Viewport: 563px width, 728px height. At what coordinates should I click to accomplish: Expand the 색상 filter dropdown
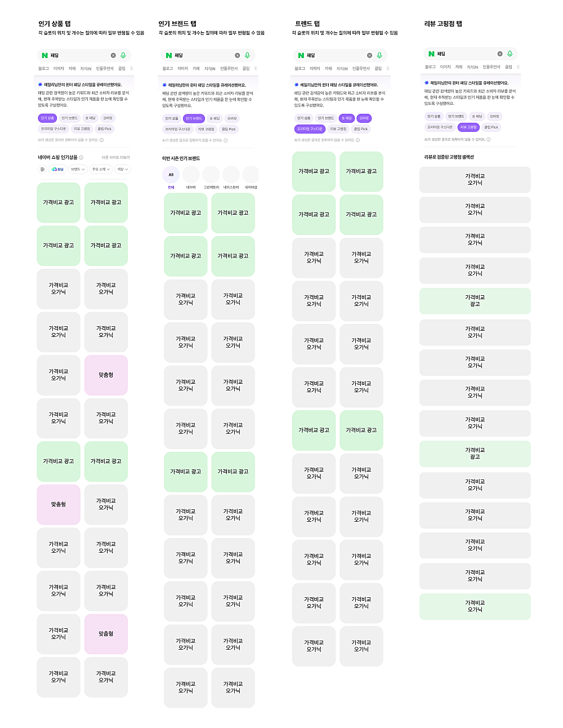[x=122, y=169]
